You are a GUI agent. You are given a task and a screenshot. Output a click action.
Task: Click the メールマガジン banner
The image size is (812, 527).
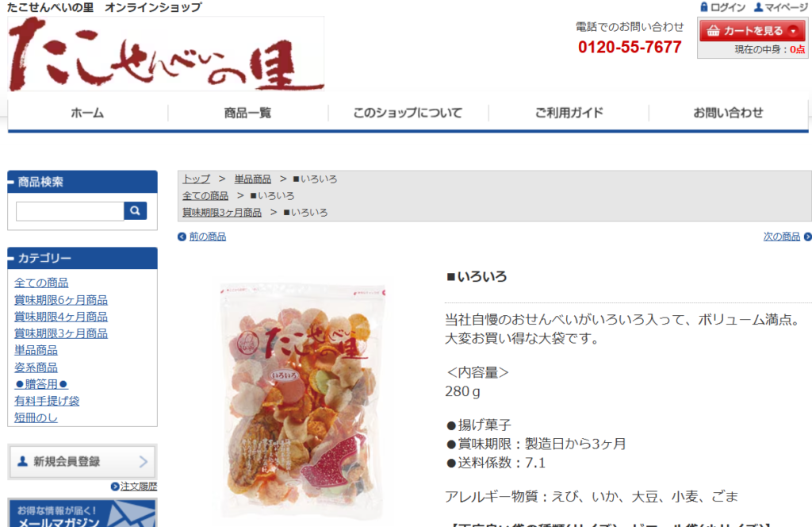pos(82,513)
